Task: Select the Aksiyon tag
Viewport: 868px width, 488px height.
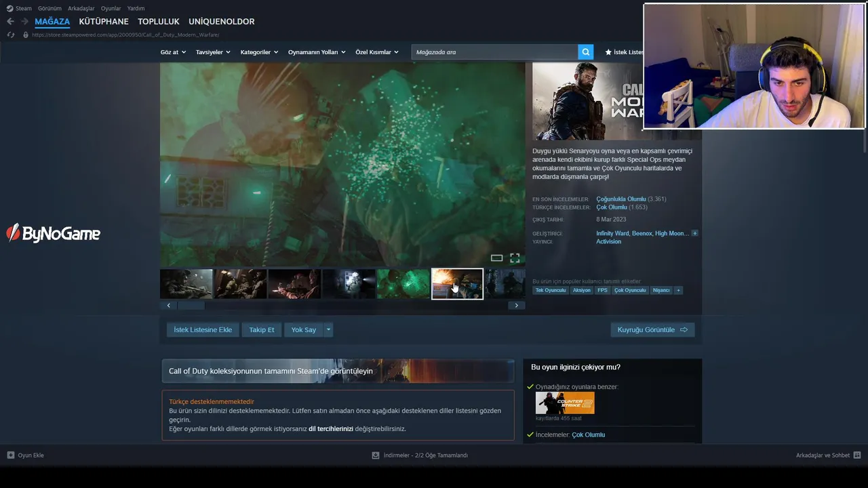Action: point(582,290)
